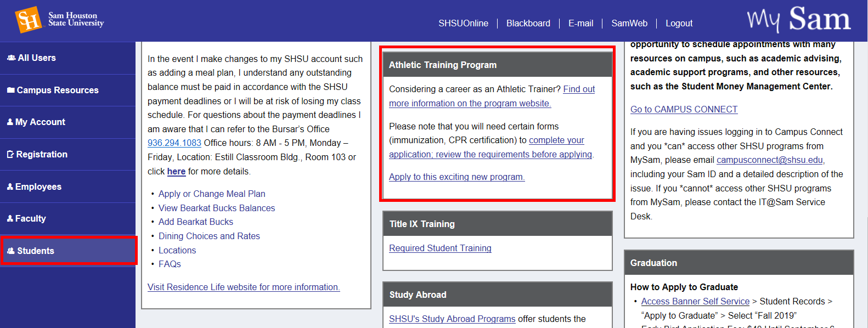The image size is (868, 328).
Task: Click the Title IX Training panel header
Action: (x=498, y=224)
